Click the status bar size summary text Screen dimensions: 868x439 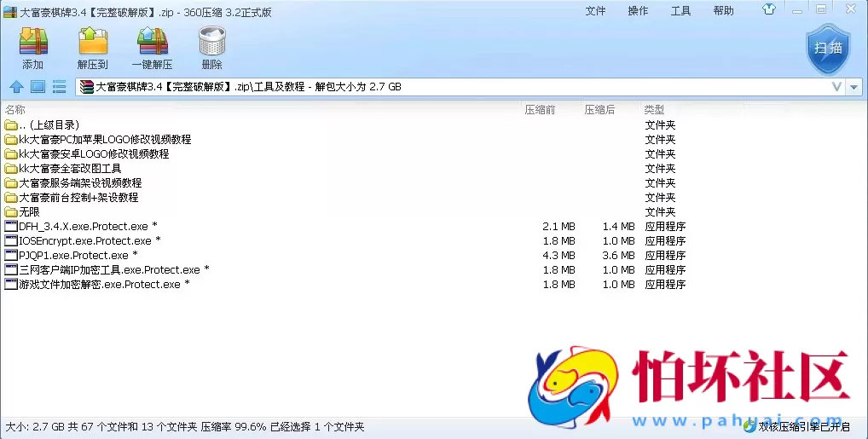point(185,427)
